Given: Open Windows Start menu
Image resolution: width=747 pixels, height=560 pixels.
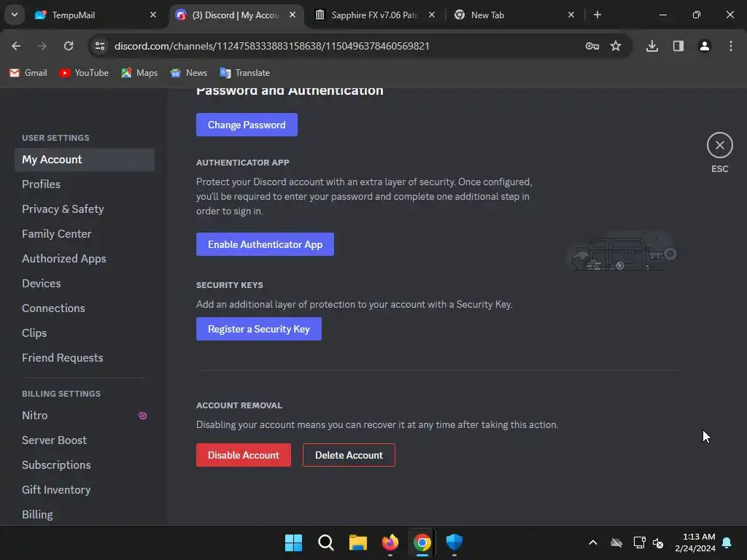Looking at the screenshot, I should pos(293,542).
